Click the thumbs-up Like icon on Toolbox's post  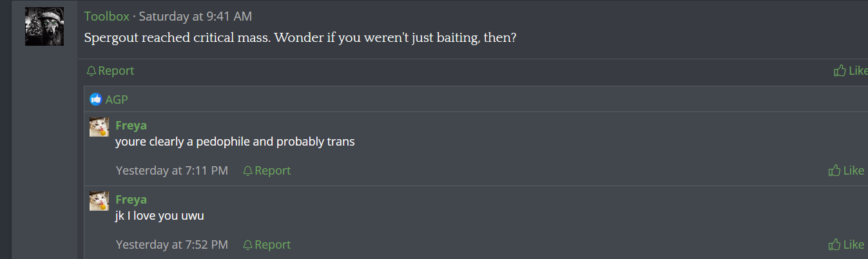coord(840,71)
